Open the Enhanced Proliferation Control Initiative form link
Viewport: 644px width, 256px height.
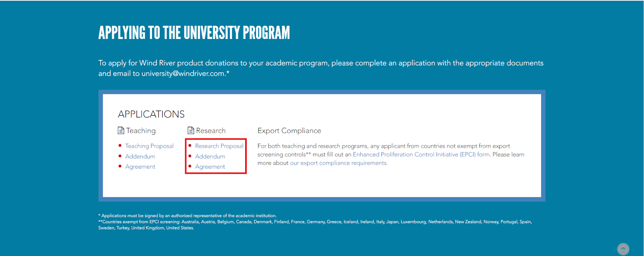tap(421, 155)
